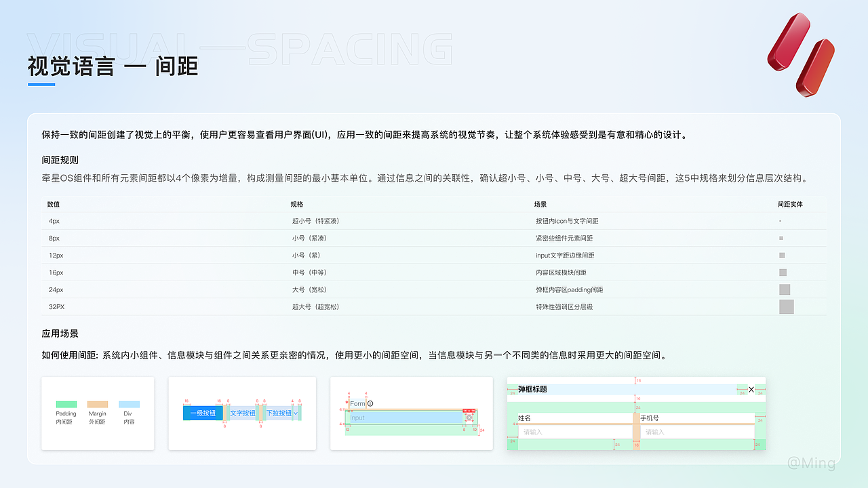868x488 pixels.
Task: Click the Margin 外间距 legend label
Action: (97, 418)
